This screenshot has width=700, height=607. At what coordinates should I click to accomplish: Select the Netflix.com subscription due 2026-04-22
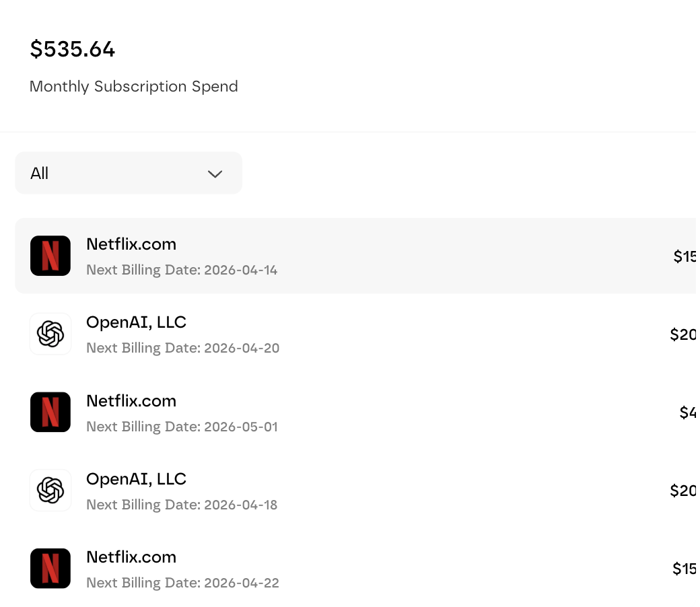pyautogui.click(x=269, y=569)
